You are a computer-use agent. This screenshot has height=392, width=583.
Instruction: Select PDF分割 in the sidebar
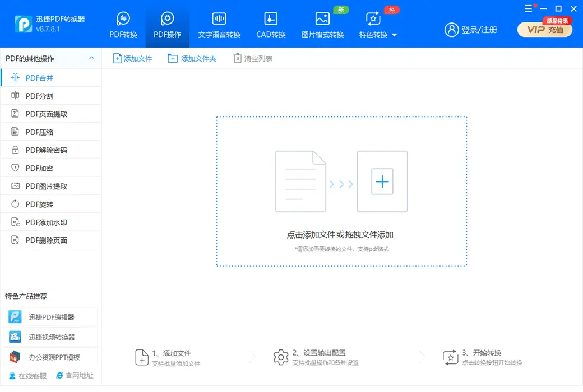coord(51,96)
